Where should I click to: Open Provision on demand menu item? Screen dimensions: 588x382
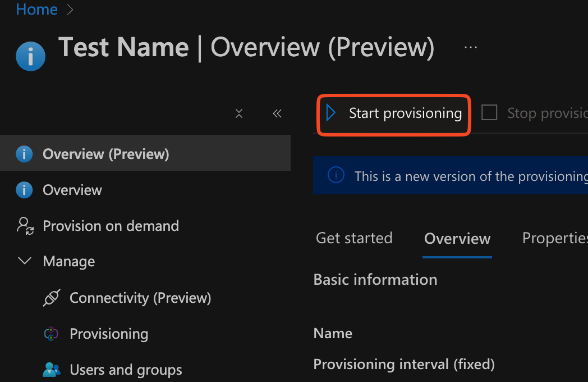[x=111, y=226]
